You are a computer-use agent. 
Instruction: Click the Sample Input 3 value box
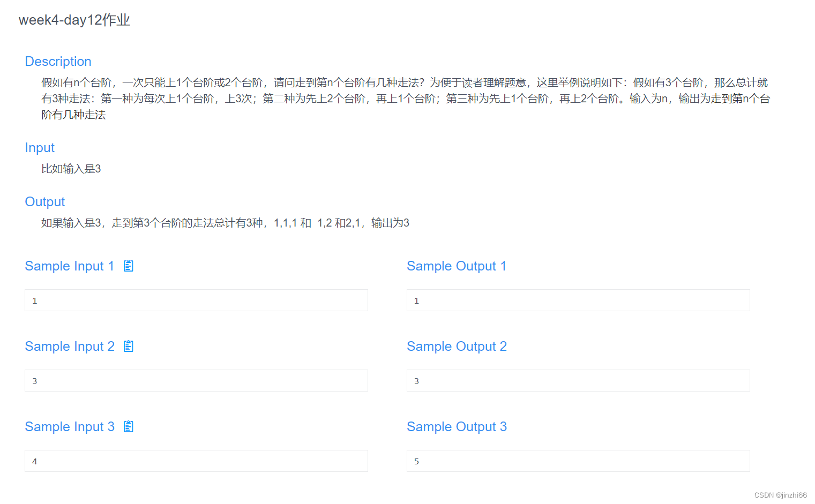click(x=196, y=461)
